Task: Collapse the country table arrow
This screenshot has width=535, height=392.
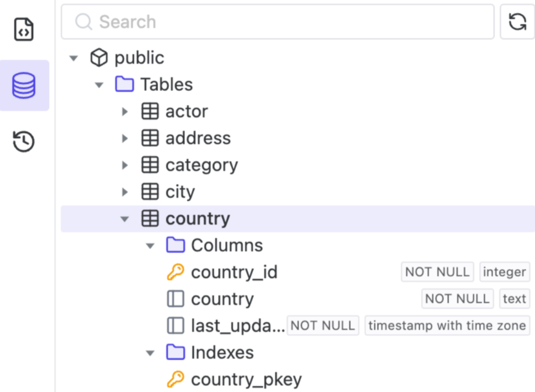Action: click(124, 219)
